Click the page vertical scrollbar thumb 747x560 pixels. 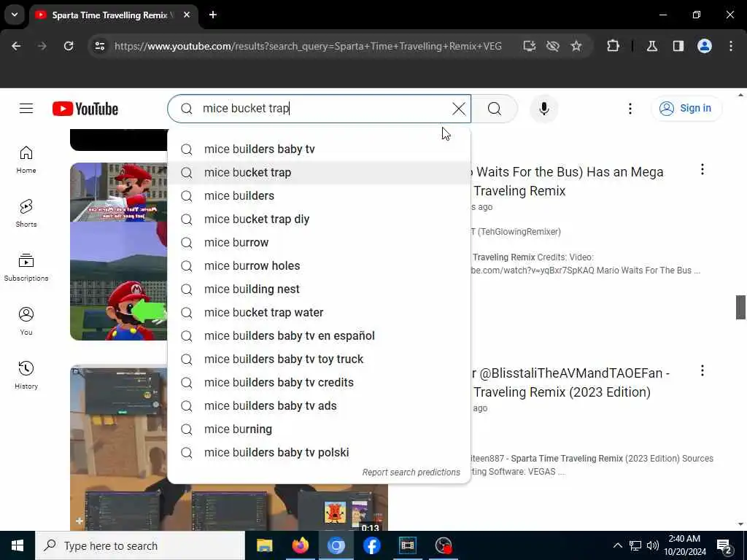(740, 307)
